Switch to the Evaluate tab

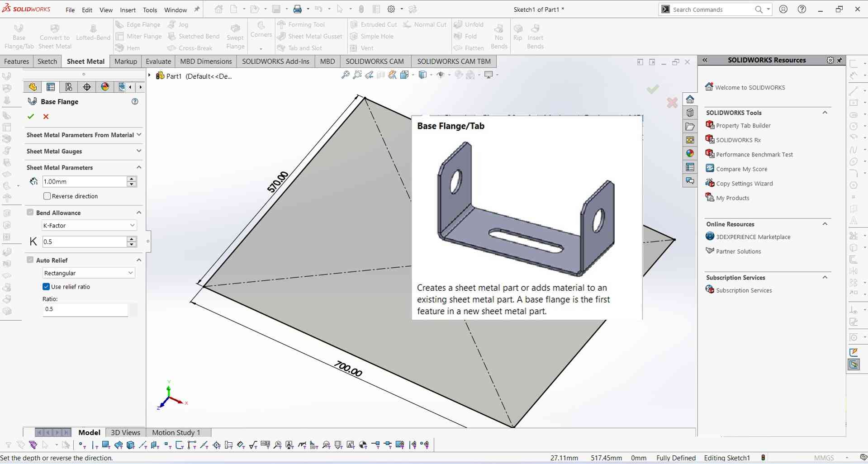[158, 61]
